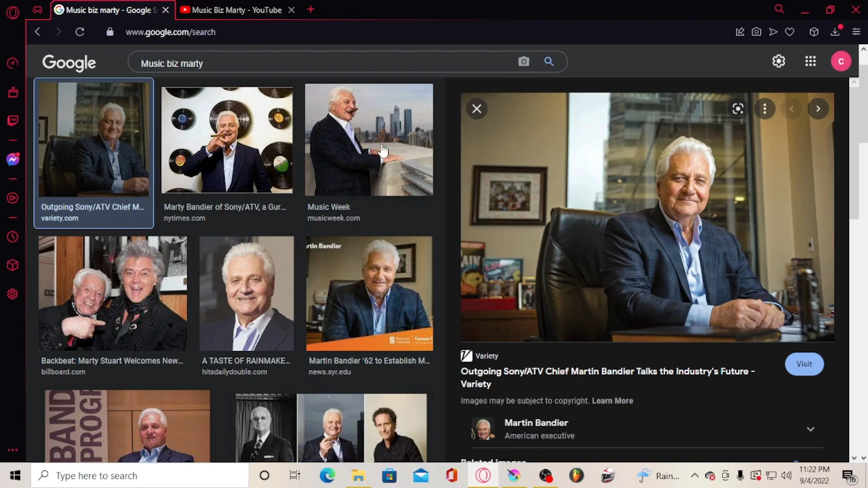Bookmark page with the heart icon
The image size is (868, 488).
(789, 32)
